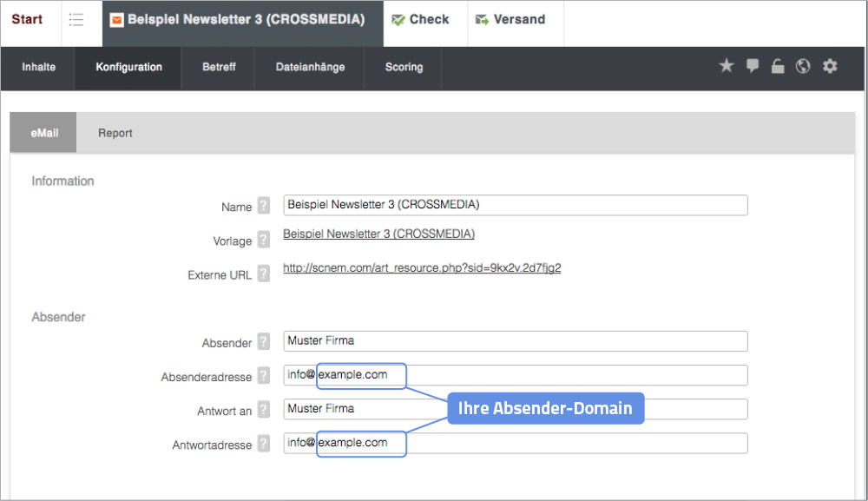
Task: Open the Check step tab
Action: coord(421,20)
